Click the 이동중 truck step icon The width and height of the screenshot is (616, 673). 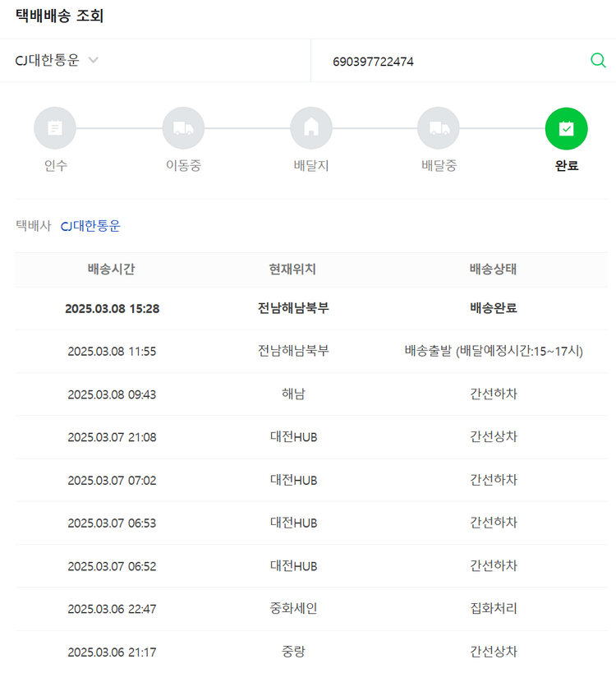pyautogui.click(x=183, y=128)
